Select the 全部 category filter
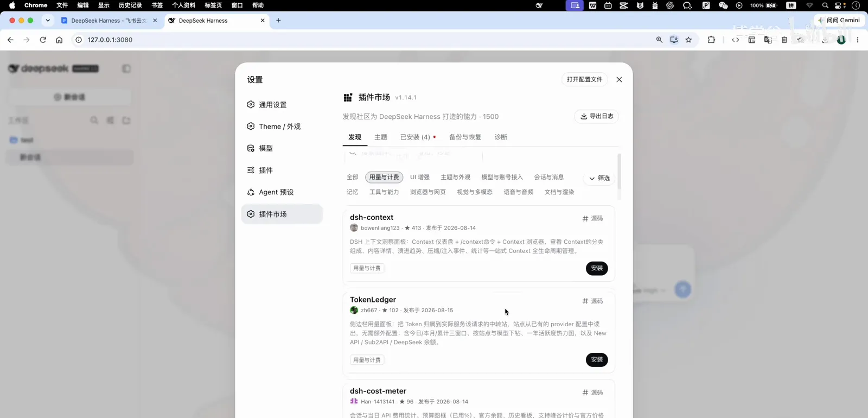This screenshot has width=868, height=418. coord(353,178)
